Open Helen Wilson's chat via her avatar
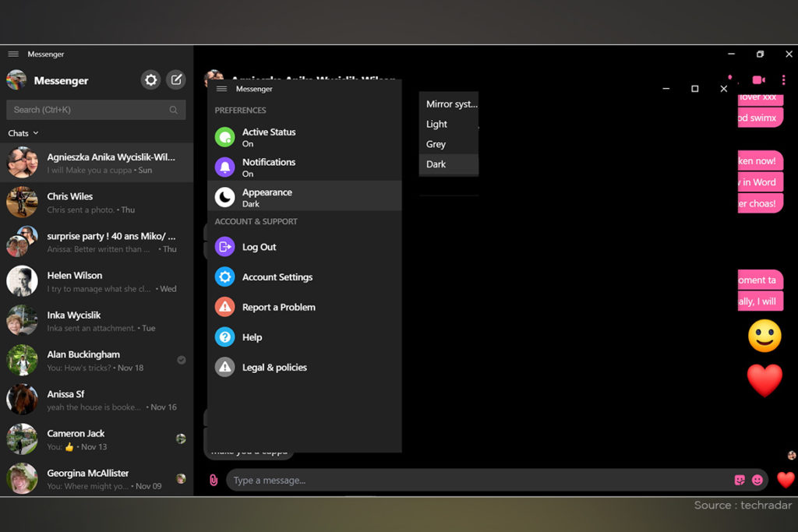Viewport: 798px width, 532px height. (22, 280)
